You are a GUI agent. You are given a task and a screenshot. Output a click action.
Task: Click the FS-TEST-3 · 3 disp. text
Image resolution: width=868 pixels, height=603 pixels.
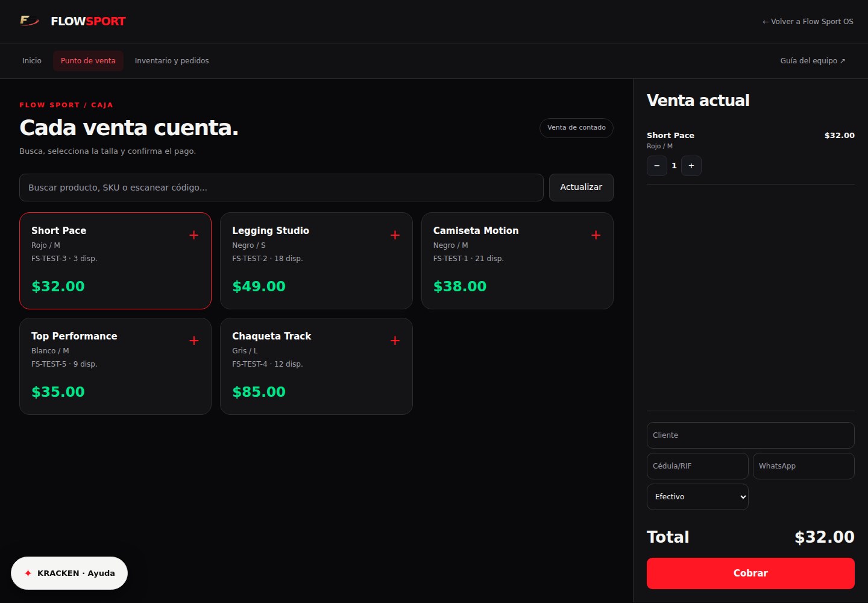[64, 259]
